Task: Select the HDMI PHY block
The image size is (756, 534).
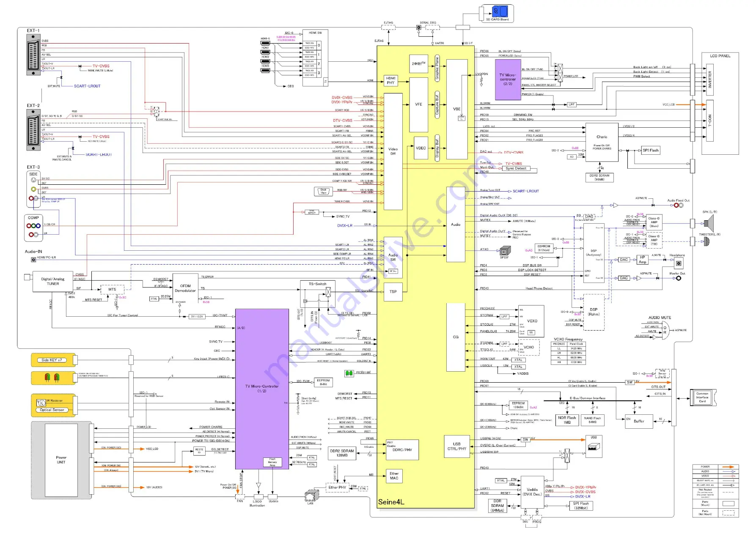Action: 390,80
